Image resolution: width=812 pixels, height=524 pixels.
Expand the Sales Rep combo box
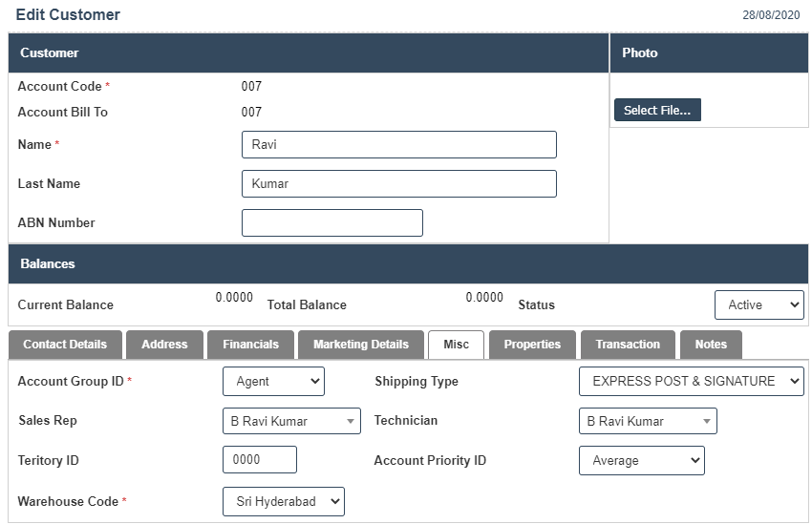click(291, 421)
